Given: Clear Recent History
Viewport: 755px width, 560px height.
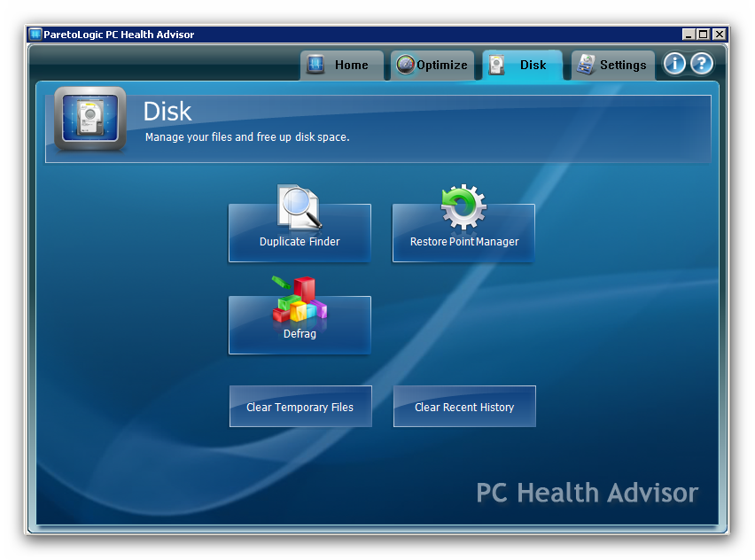Looking at the screenshot, I should [x=464, y=407].
